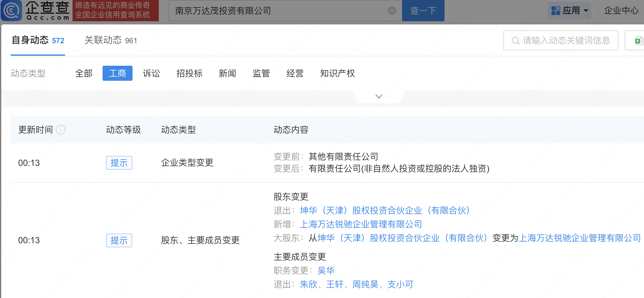Image resolution: width=644 pixels, height=298 pixels.
Task: Select the 监管 filter
Action: (x=261, y=73)
